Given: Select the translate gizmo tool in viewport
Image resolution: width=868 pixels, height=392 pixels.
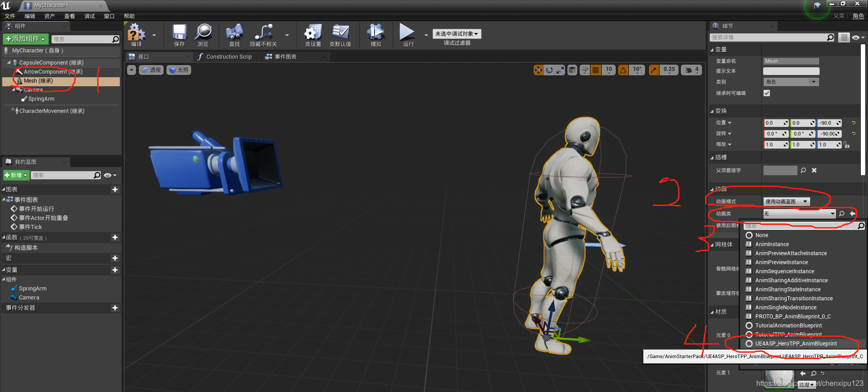Looking at the screenshot, I should point(538,70).
